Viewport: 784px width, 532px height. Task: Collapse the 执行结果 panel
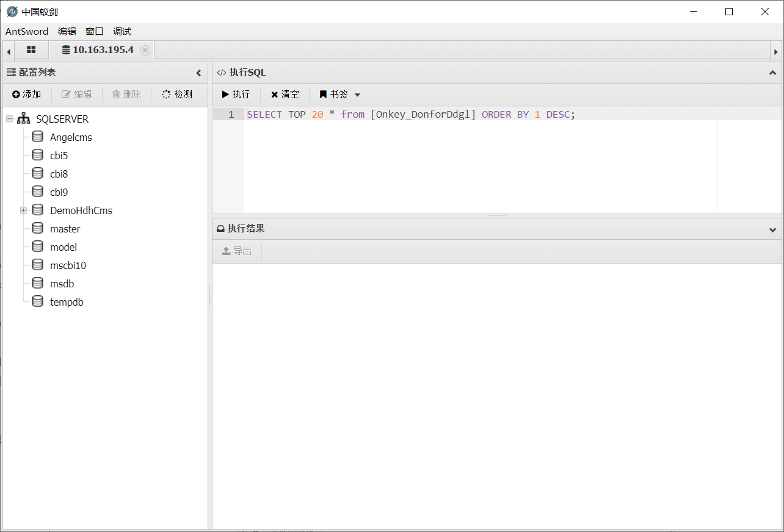(772, 229)
